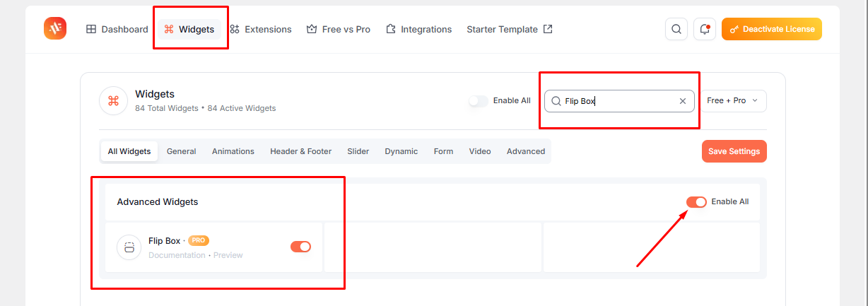
Task: Switch to the Animations tab
Action: tap(233, 151)
